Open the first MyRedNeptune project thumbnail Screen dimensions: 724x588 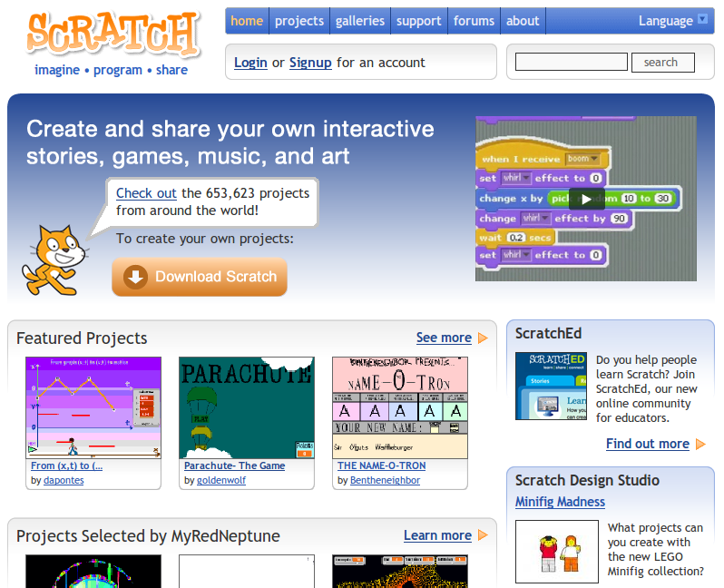93,572
